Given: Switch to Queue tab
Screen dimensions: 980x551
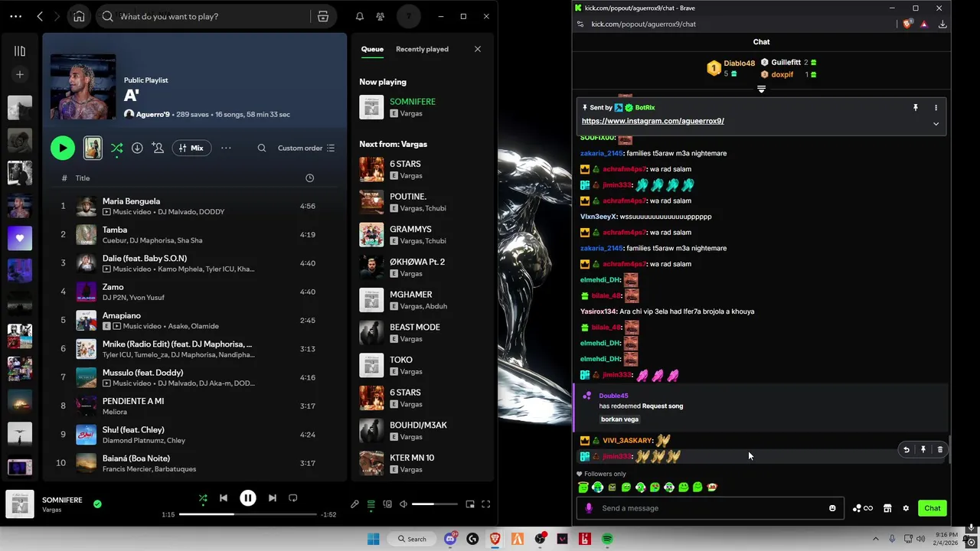Looking at the screenshot, I should (x=372, y=49).
